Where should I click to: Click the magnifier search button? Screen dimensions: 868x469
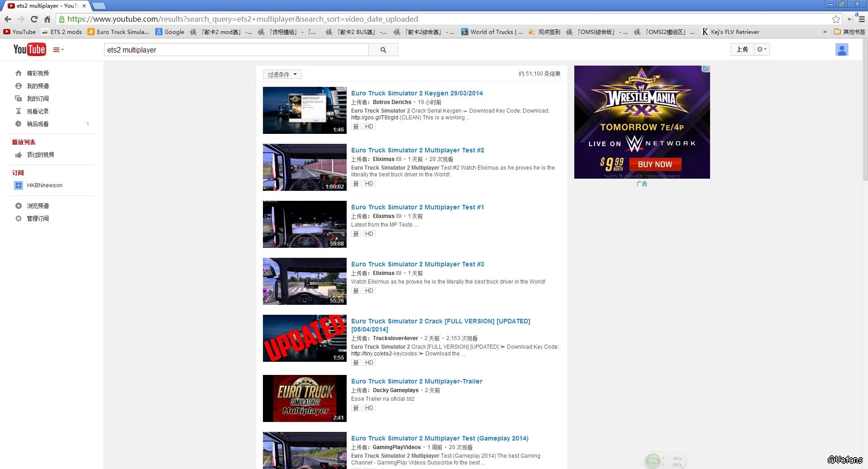(x=383, y=50)
